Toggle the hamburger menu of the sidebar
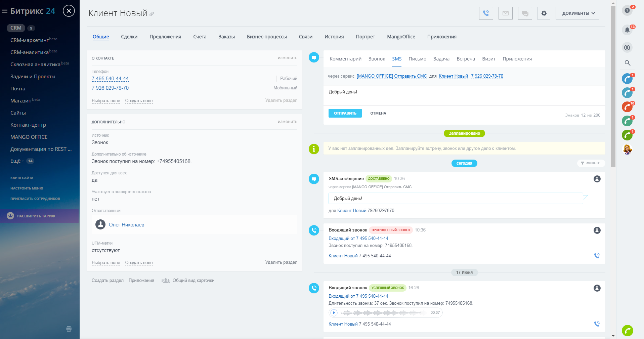The width and height of the screenshot is (644, 339). click(x=5, y=11)
